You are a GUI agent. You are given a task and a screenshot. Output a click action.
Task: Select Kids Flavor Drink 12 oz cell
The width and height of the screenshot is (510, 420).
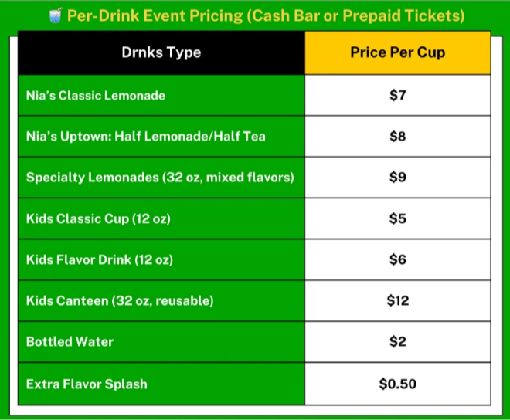100,260
